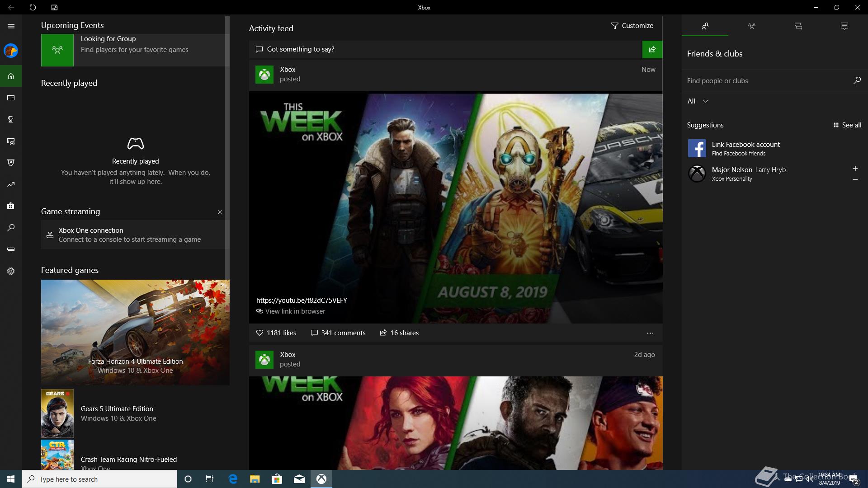The width and height of the screenshot is (868, 488).
Task: Switch to Parties tab icon
Action: click(x=751, y=26)
